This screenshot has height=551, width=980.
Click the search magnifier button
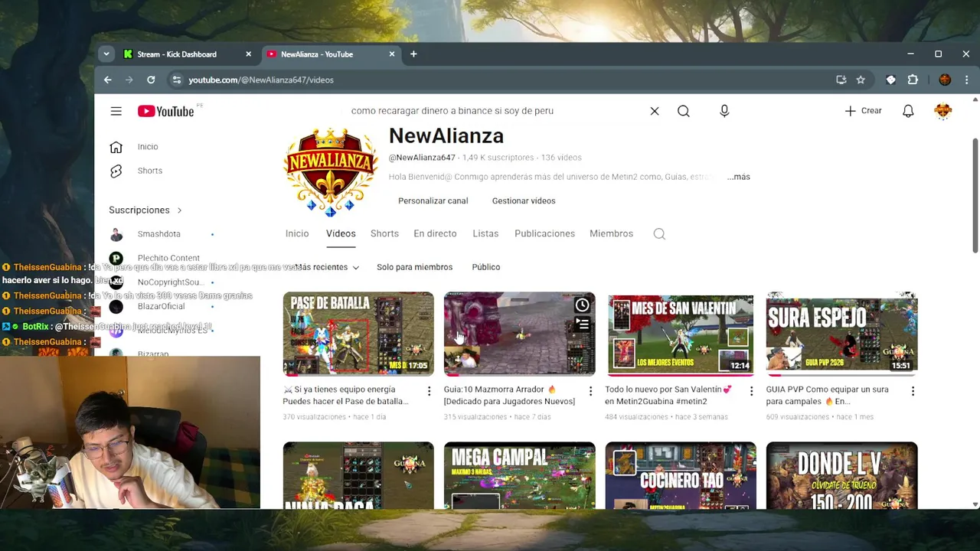(x=684, y=111)
